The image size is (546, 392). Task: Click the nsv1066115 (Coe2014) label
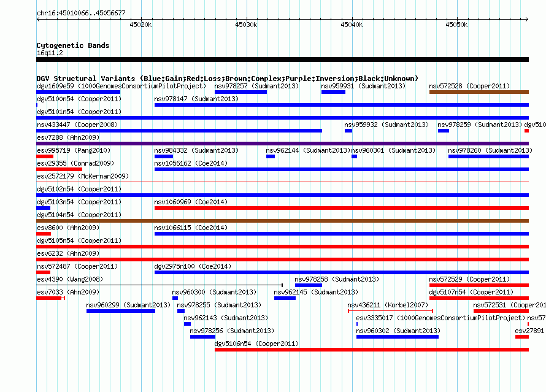coord(191,228)
